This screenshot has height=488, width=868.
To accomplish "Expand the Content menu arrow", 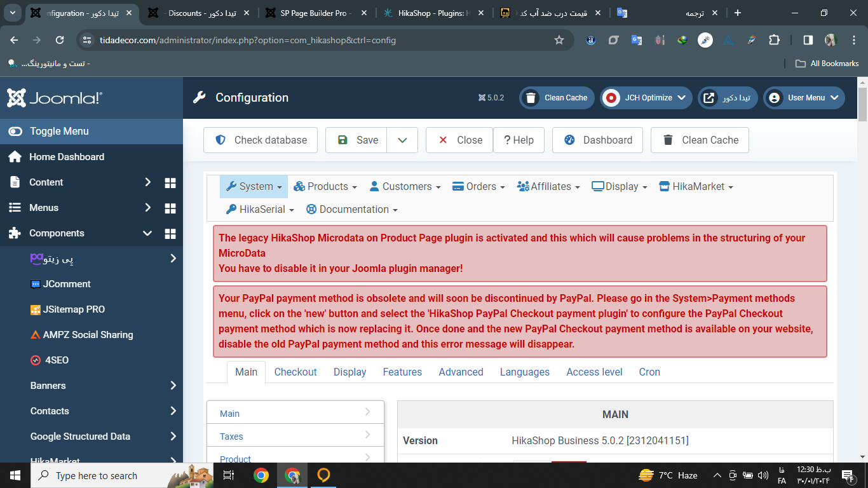I will click(147, 182).
